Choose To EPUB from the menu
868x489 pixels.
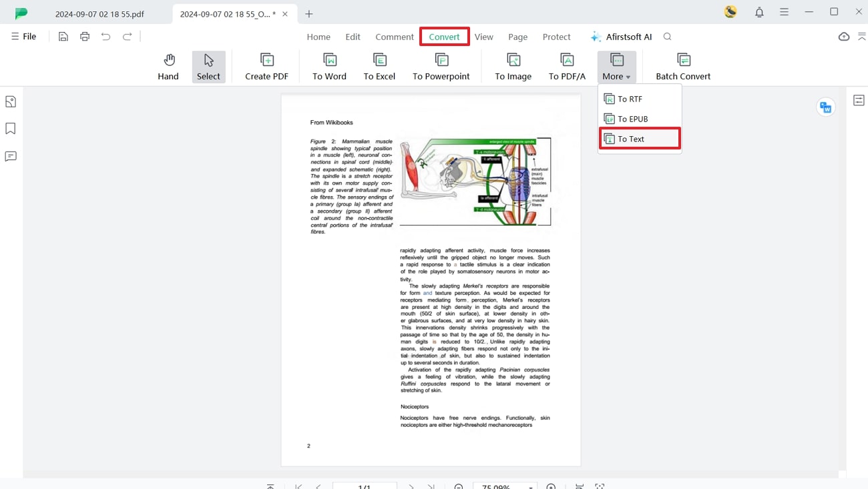[640, 119]
